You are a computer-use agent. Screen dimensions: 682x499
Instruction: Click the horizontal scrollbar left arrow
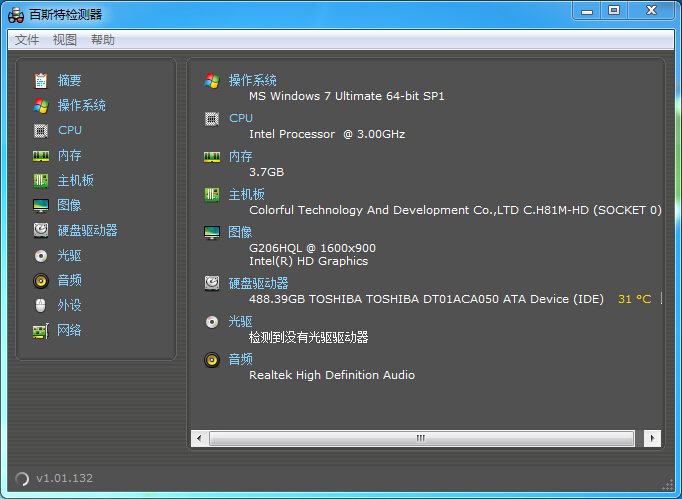click(199, 438)
